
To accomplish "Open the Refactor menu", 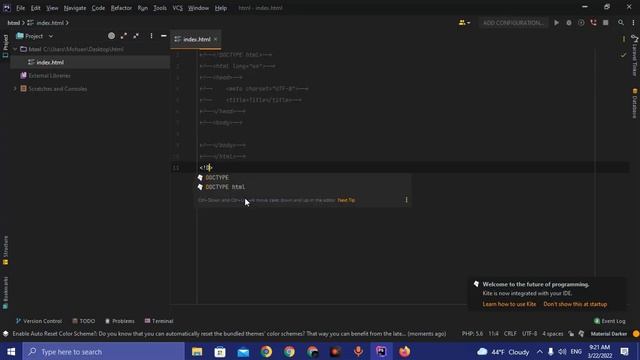I will click(x=121, y=8).
